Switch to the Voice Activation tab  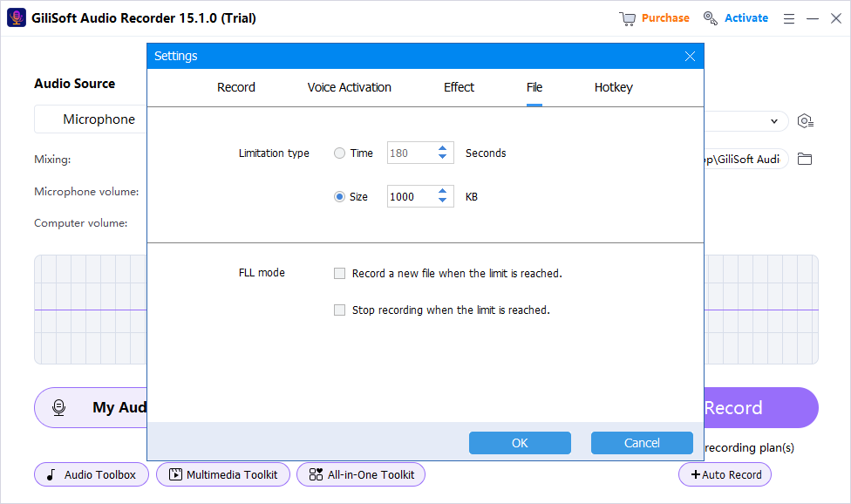349,87
